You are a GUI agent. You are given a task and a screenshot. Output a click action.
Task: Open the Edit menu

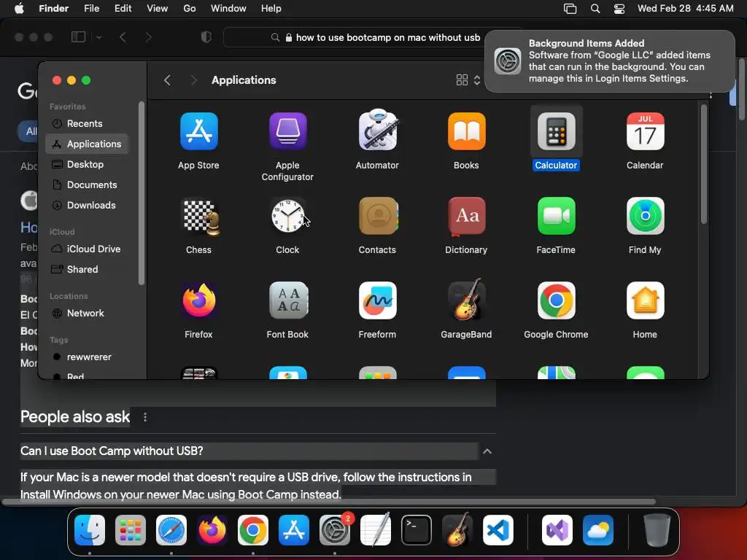(123, 9)
